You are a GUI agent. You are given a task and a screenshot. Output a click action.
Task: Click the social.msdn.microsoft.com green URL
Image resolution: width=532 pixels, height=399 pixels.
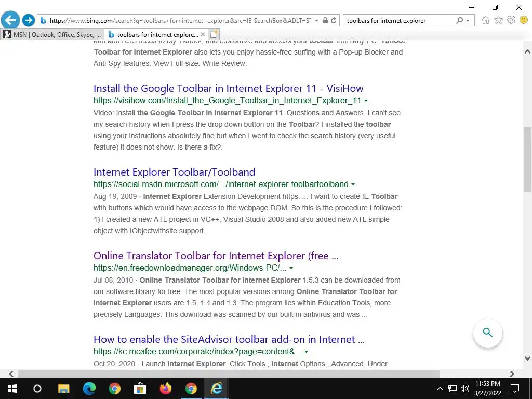[x=221, y=184]
